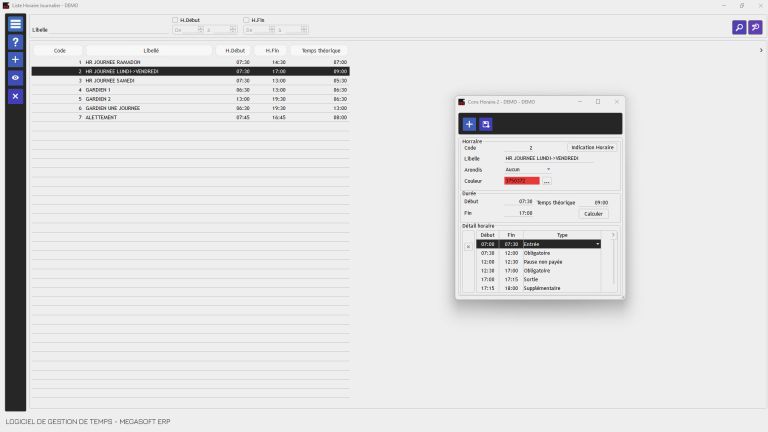Sort by the H.Fin column header
The width and height of the screenshot is (768, 432).
(x=271, y=50)
